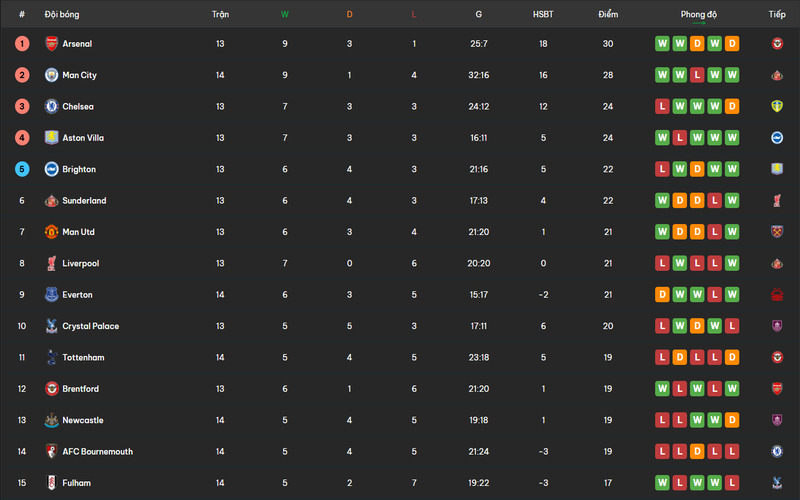Click the Chelsea club crest

click(x=51, y=107)
